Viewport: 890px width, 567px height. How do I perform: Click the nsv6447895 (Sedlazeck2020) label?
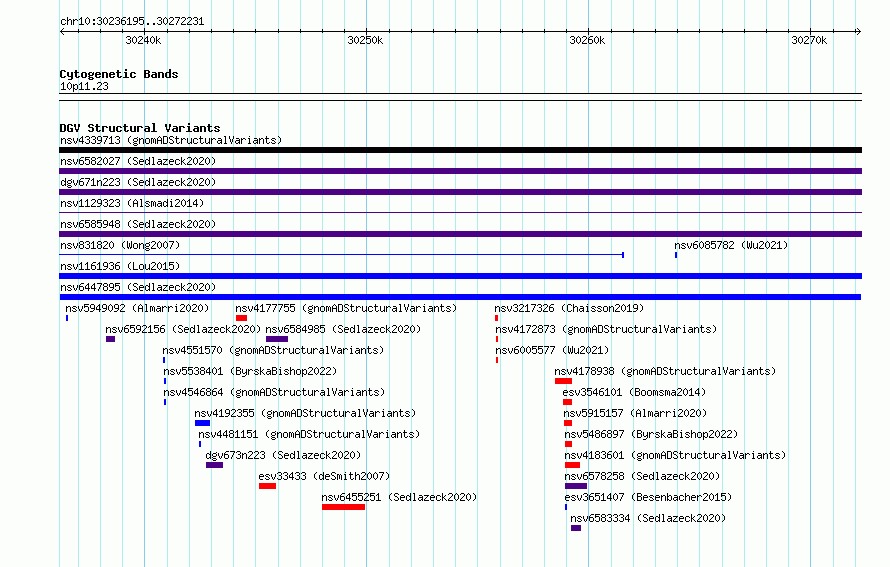click(138, 287)
